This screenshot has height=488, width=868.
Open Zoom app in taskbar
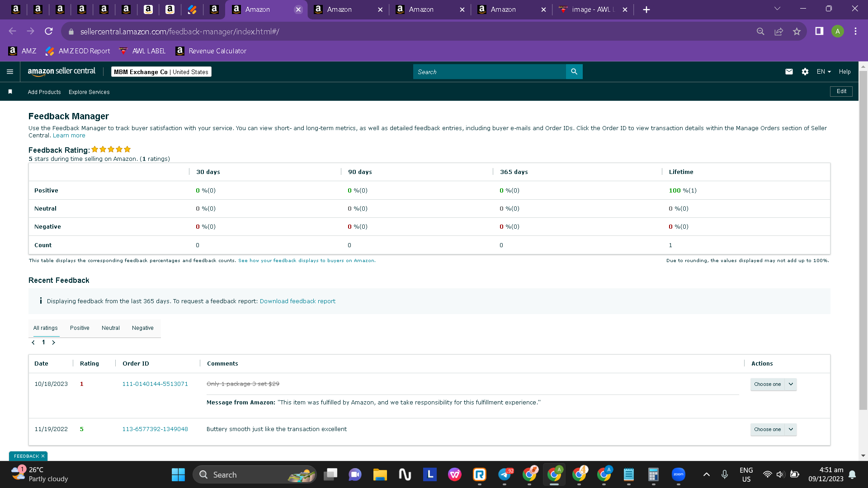[678, 474]
